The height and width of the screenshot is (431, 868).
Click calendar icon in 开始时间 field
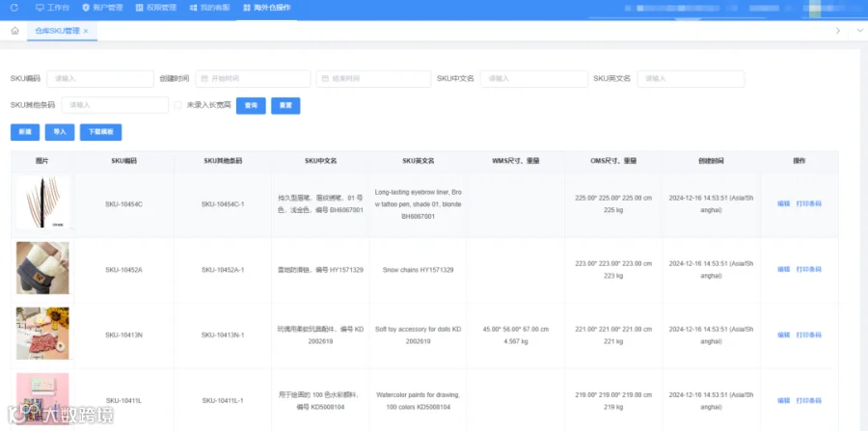(204, 78)
